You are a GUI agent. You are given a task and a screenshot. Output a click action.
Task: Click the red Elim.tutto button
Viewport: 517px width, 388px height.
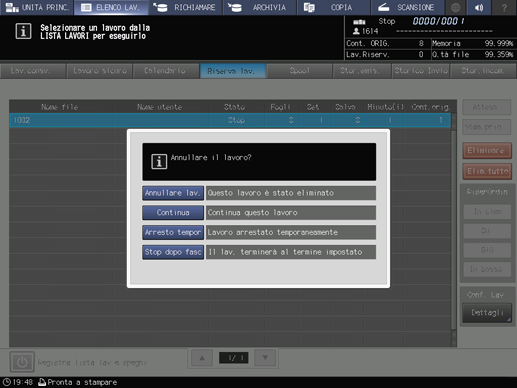click(487, 171)
